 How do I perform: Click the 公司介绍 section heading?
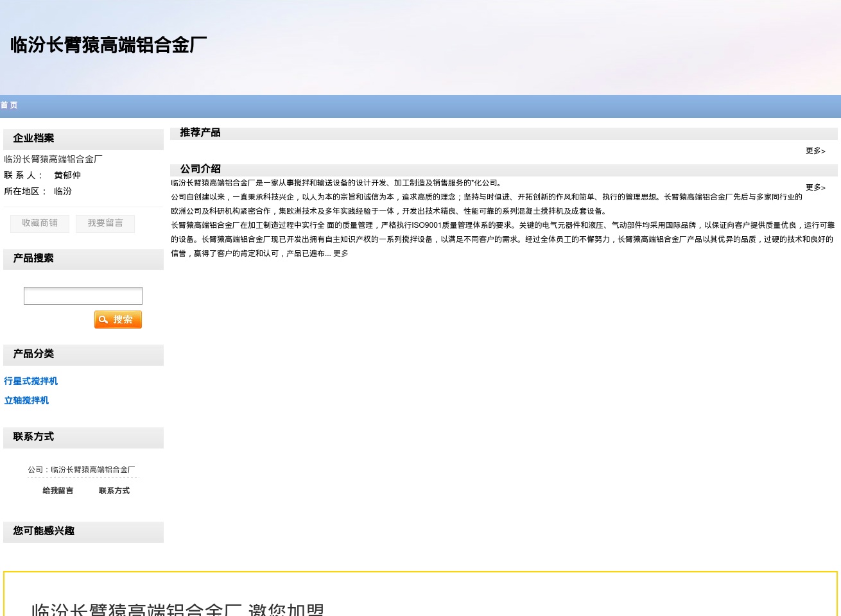[x=200, y=169]
